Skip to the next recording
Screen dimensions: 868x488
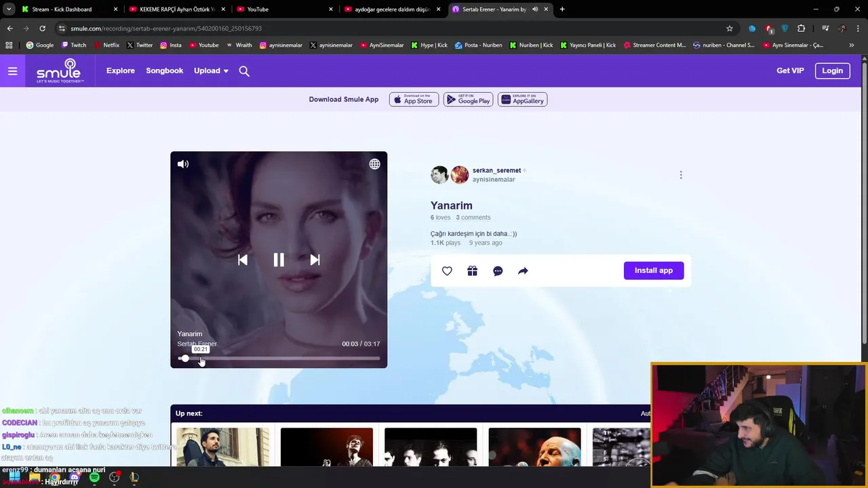coord(315,260)
